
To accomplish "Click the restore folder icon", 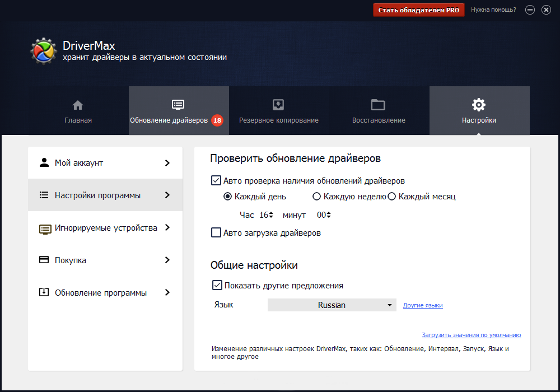I will (378, 105).
